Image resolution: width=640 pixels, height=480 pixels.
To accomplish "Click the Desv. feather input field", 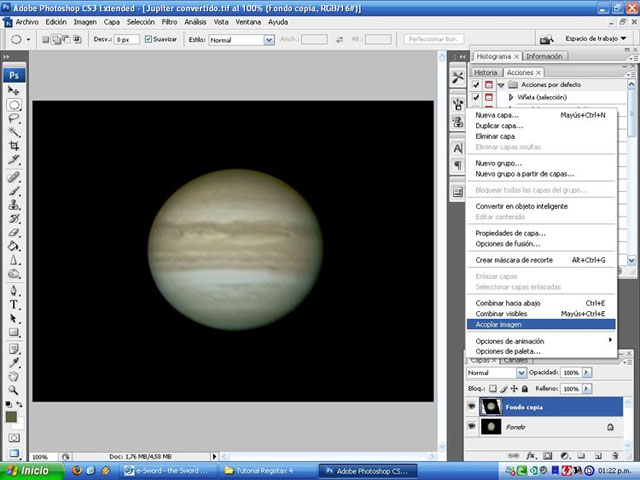I will (x=127, y=40).
